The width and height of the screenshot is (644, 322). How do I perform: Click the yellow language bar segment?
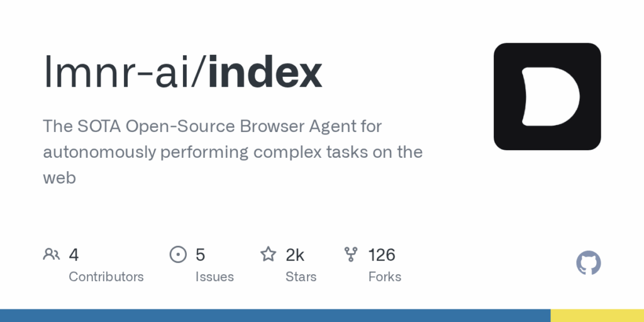tap(597, 316)
